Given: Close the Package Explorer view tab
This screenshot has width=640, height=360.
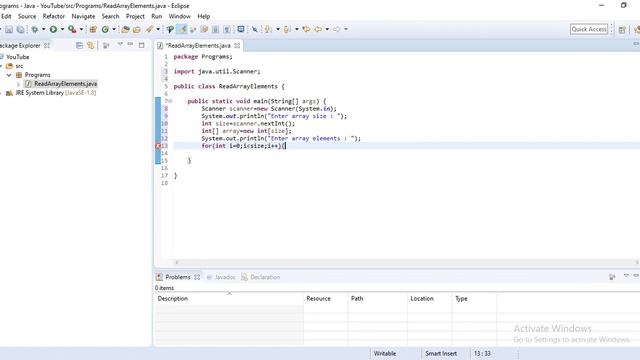Looking at the screenshot, I should point(47,46).
